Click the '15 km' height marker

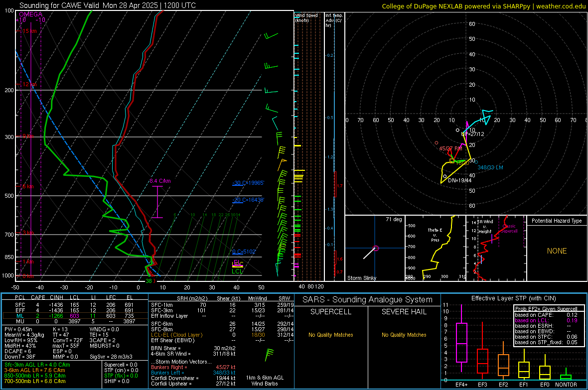(29, 31)
